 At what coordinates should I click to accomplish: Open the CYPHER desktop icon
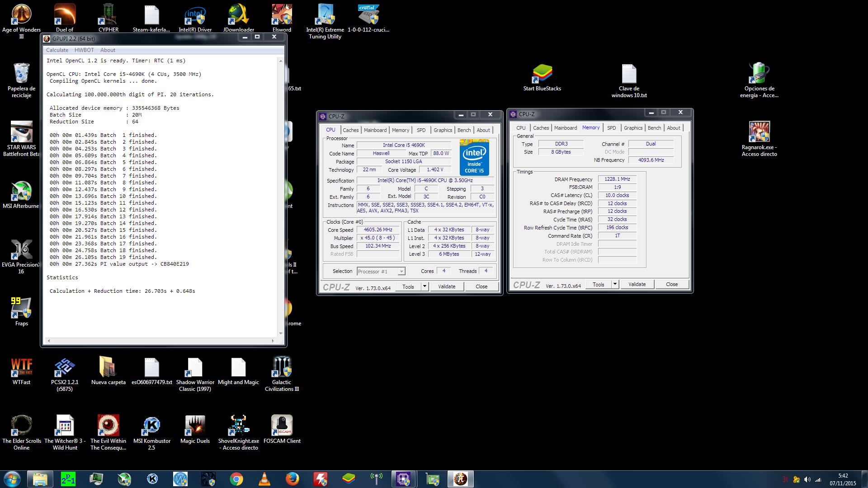(108, 18)
